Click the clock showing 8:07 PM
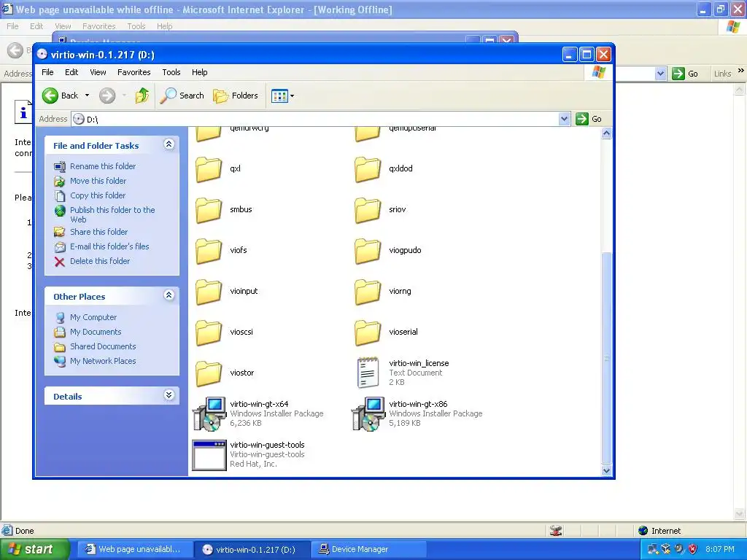The image size is (747, 560). [720, 550]
